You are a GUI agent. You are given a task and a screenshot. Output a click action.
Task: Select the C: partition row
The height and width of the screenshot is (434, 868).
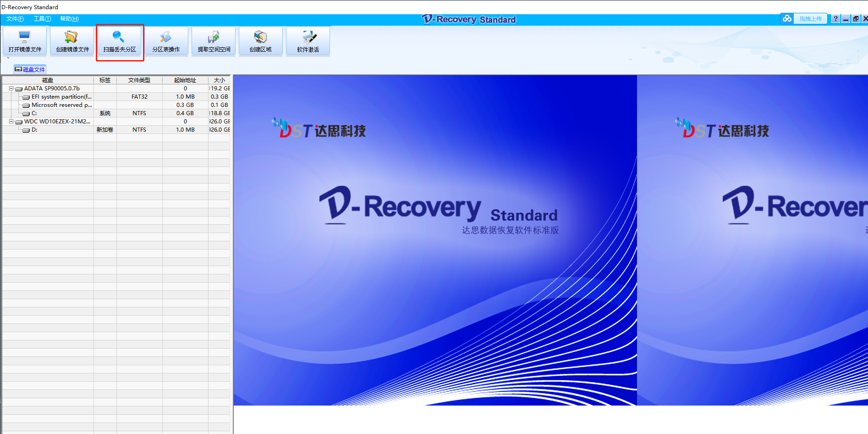pos(116,113)
